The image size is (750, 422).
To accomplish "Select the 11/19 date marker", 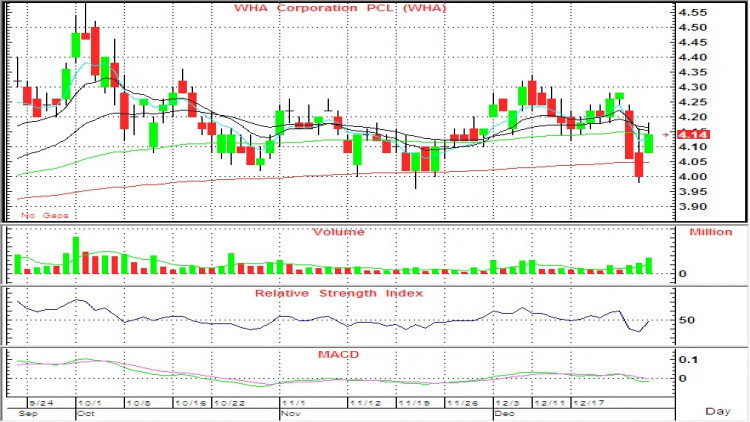I will [414, 403].
